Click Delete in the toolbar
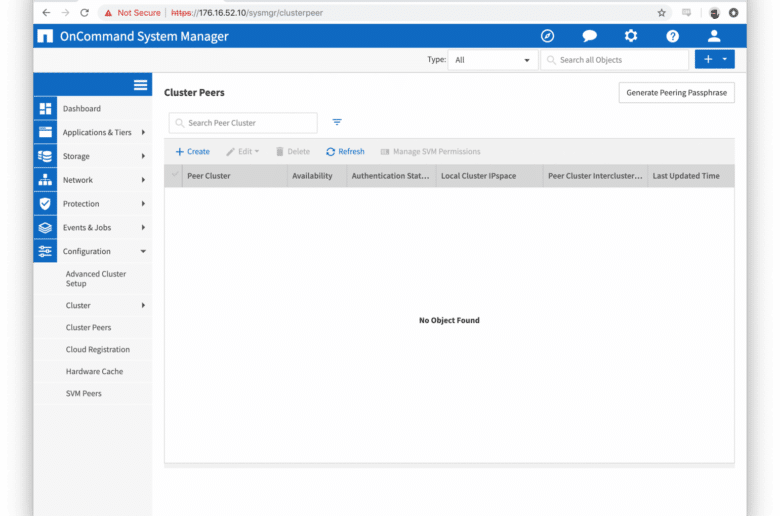This screenshot has width=780, height=516. (293, 152)
